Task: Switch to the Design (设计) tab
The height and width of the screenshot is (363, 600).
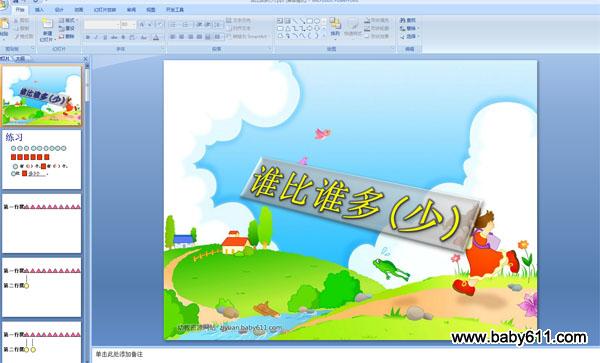Action: click(59, 10)
